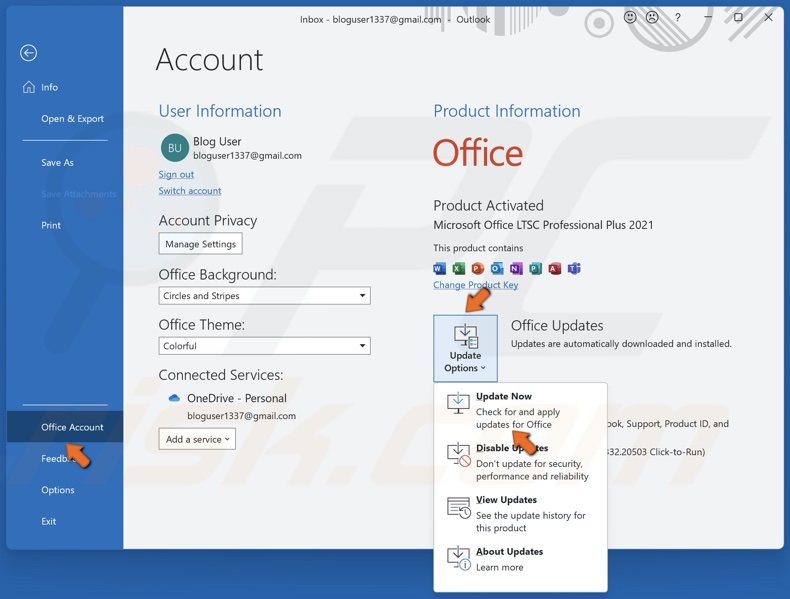Click the bloguser1337@gmail.com text under Blog User

click(x=247, y=156)
